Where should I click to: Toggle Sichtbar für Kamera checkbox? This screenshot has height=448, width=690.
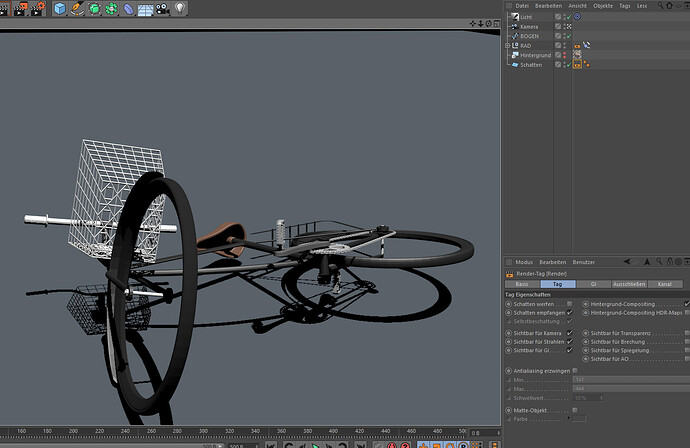tap(569, 333)
